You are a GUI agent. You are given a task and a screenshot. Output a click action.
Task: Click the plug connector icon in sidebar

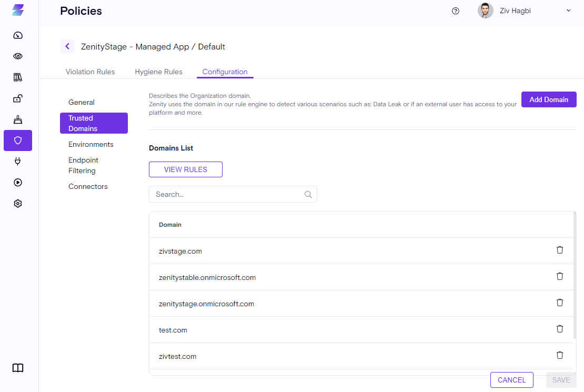[18, 162]
